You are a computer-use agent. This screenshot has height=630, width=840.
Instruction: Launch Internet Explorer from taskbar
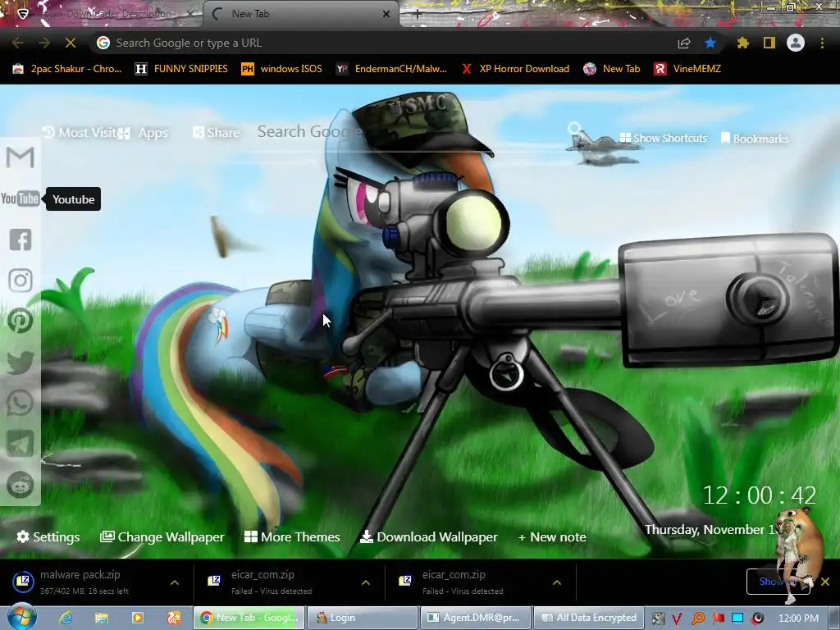click(66, 618)
